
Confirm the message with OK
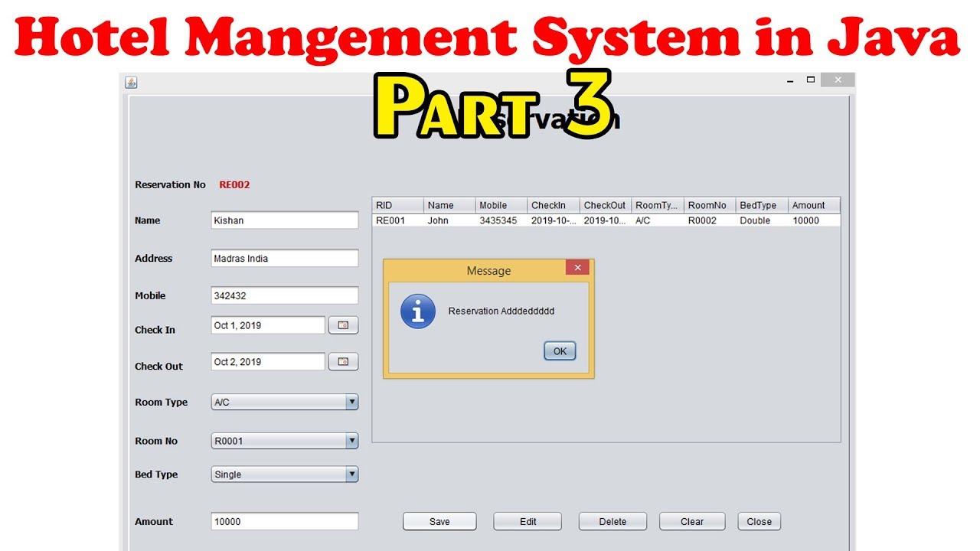pyautogui.click(x=560, y=351)
